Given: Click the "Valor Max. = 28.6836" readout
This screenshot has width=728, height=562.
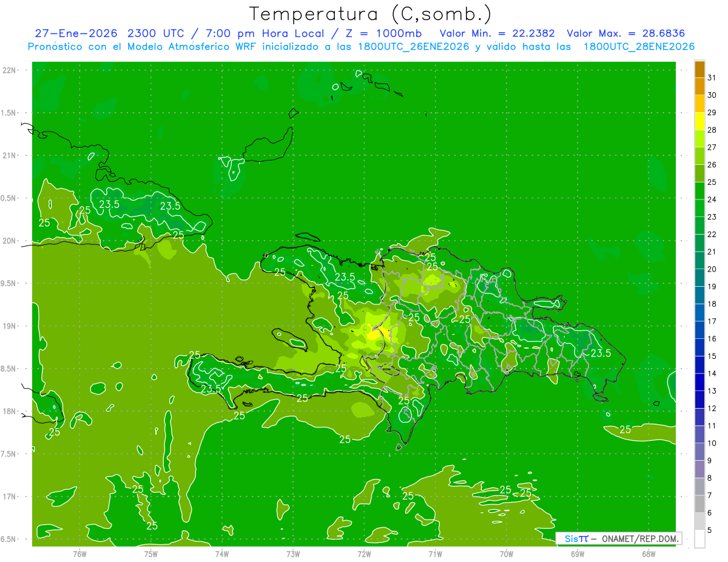Looking at the screenshot, I should pos(625,33).
